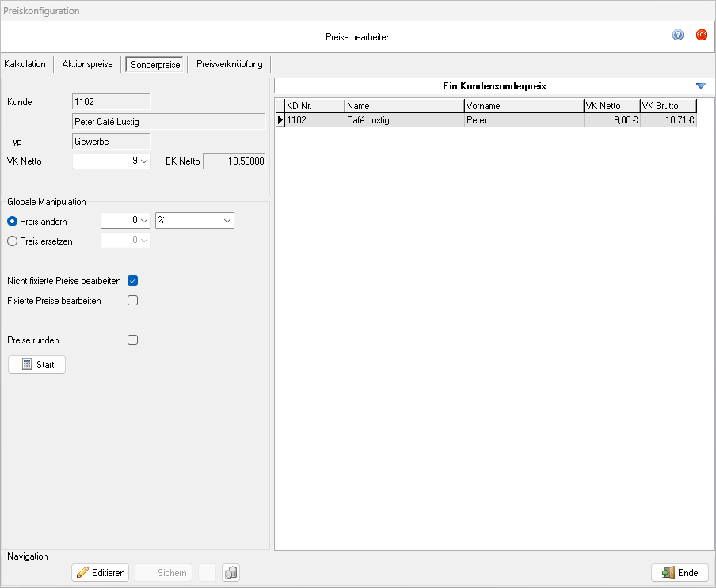Click the lock icon in Navigation bar
The image size is (716, 588).
point(230,573)
